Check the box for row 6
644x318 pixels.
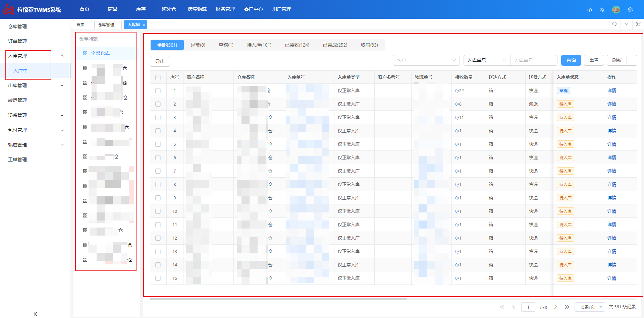point(158,158)
